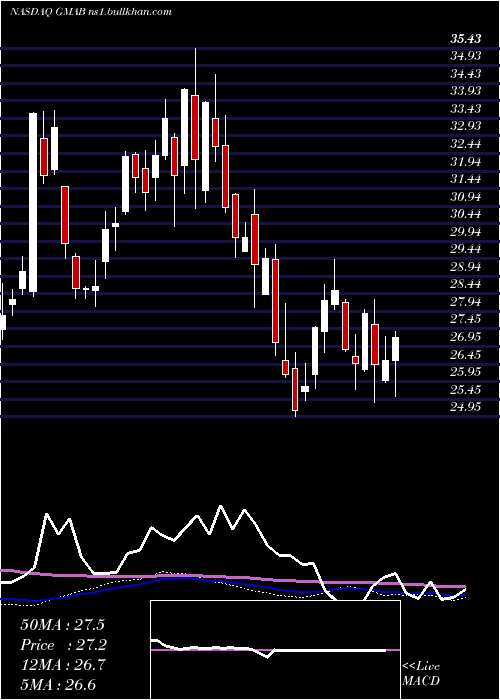This screenshot has width=500, height=700.
Task: Click the NASDAQ GMAB chart title
Action: [x=91, y=12]
